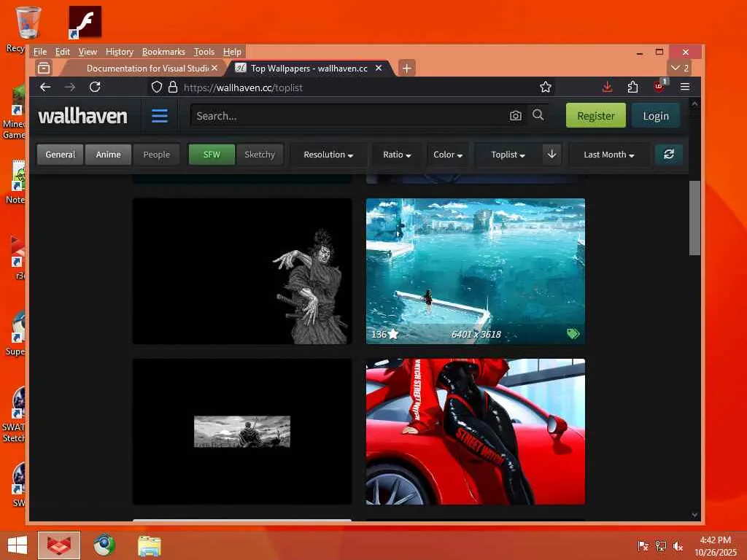Open the File menu
The image size is (747, 560).
(x=40, y=52)
